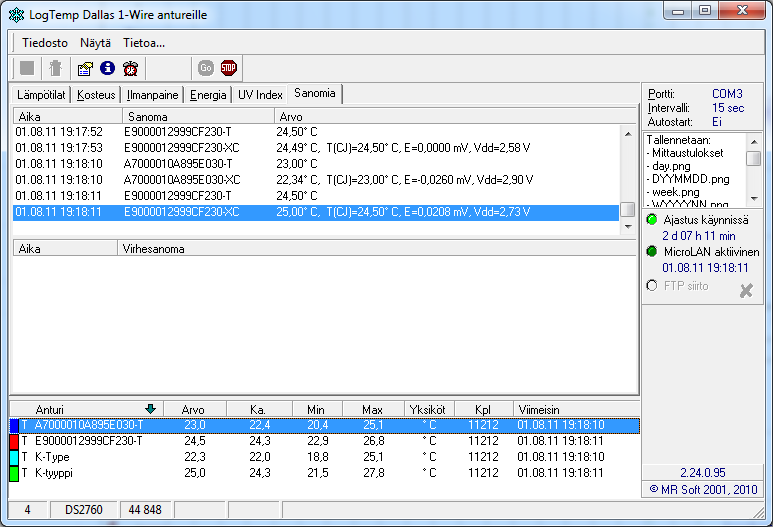Screen dimensions: 773x527
Task: Select the K-tyyppi sensor row
Action: [x=53, y=472]
